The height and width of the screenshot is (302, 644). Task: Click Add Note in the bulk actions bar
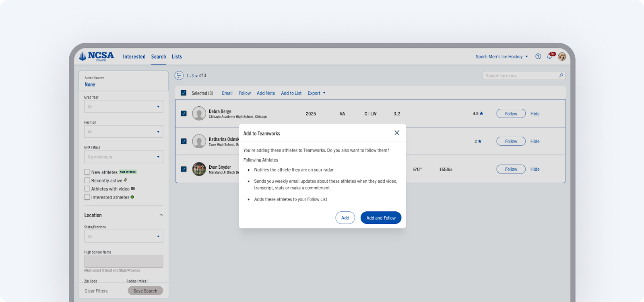click(x=266, y=93)
